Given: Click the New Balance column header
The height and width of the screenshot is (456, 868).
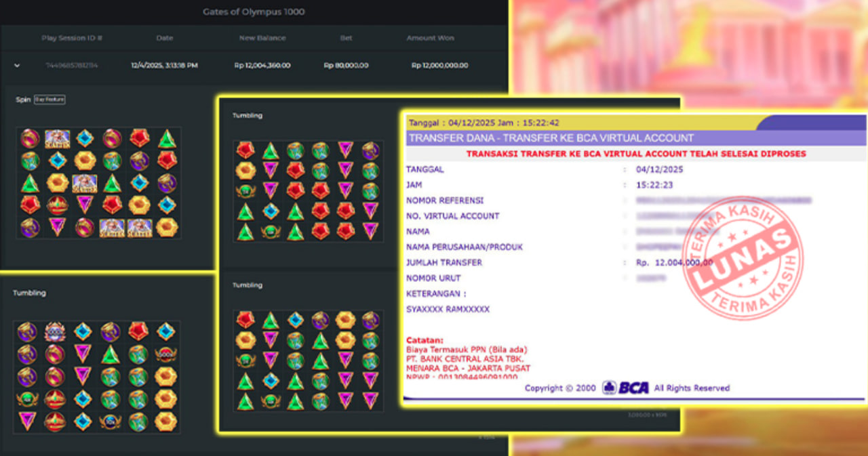Looking at the screenshot, I should [262, 39].
